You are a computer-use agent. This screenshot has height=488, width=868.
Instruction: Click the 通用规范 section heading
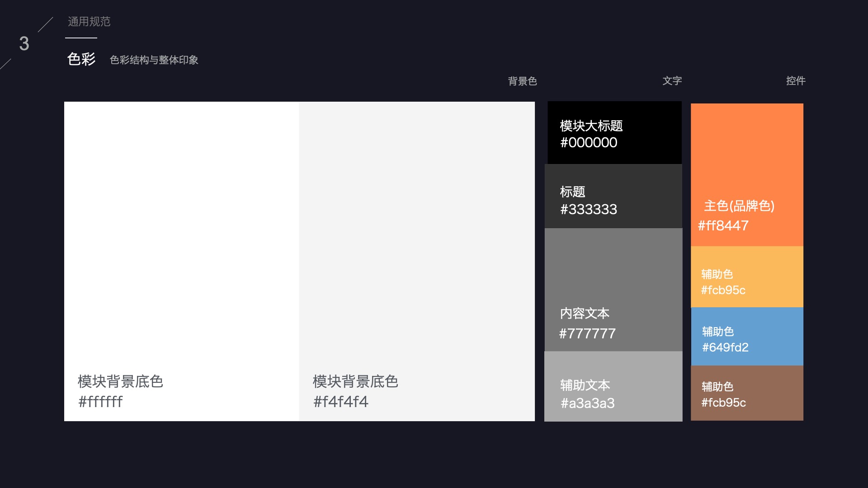[x=89, y=21]
